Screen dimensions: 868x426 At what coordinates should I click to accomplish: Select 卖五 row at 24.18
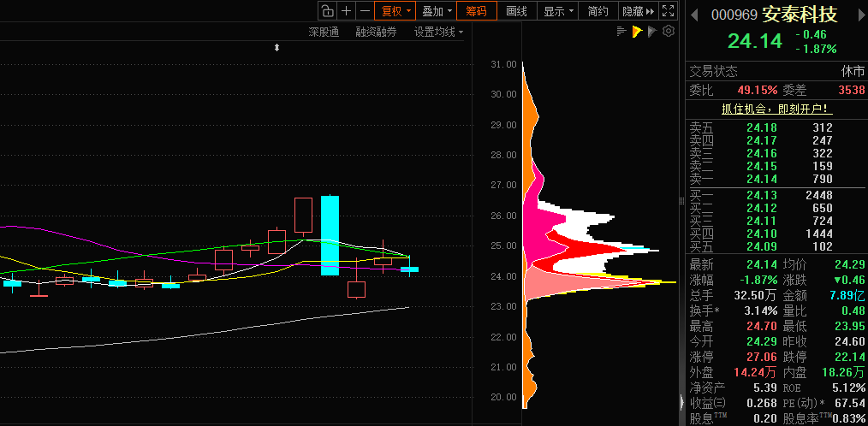776,127
